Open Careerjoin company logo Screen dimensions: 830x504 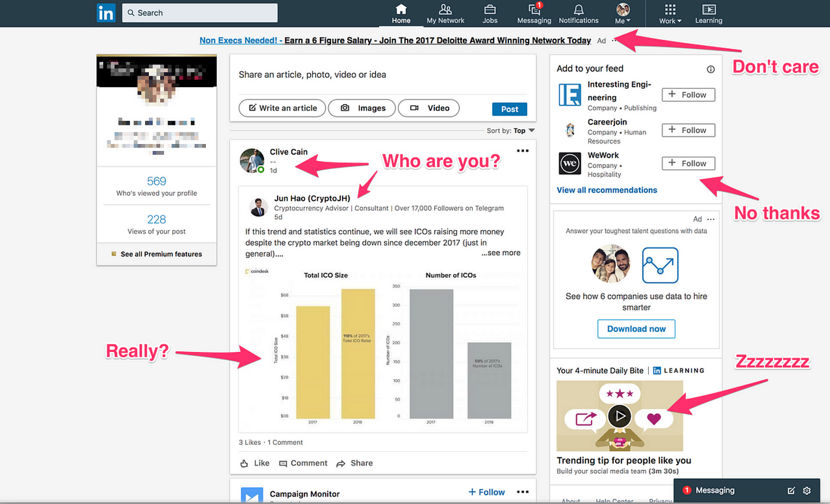click(x=569, y=130)
